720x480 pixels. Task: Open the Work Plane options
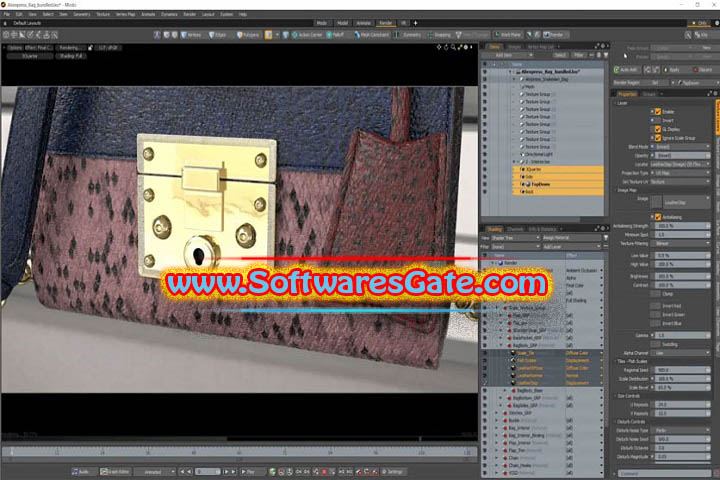(508, 35)
